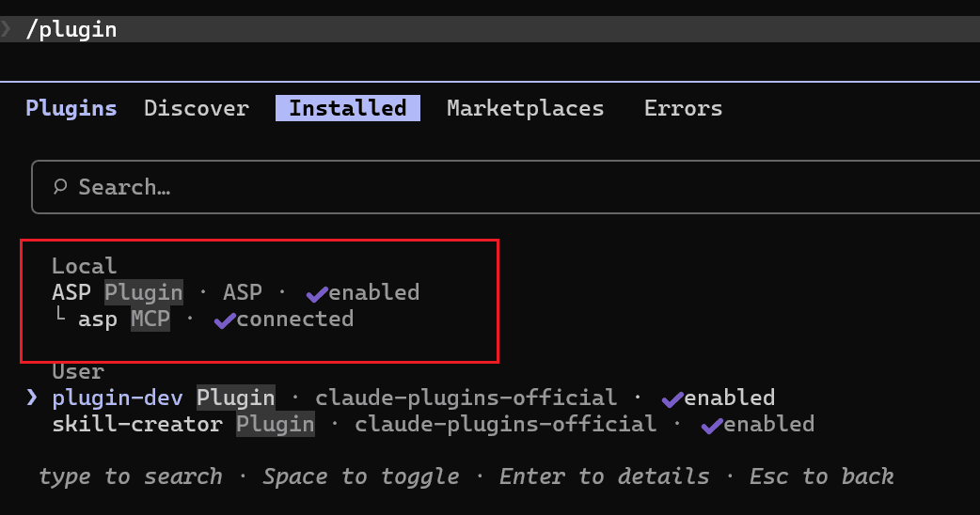Click the prompt chevron before /plugin
This screenshot has height=515, width=980.
tap(8, 29)
